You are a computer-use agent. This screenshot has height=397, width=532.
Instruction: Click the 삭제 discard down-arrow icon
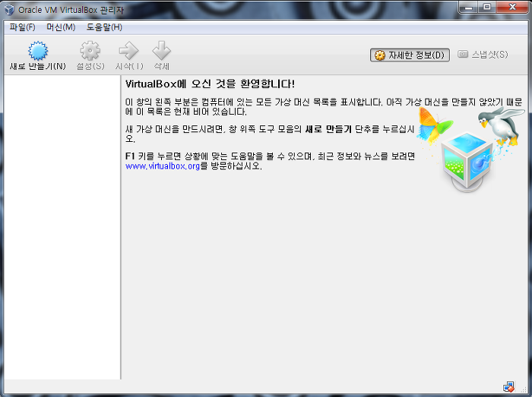(x=161, y=51)
